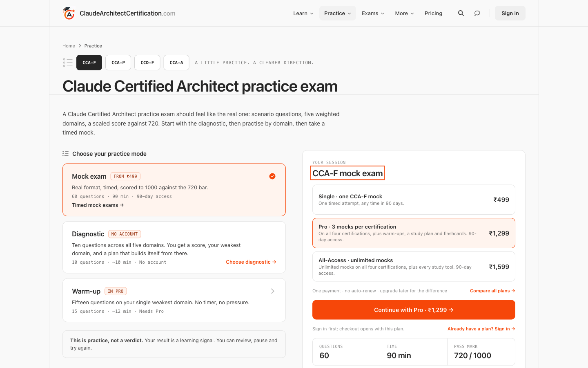Open the Pricing page
Viewport: 588px width, 368px height.
[x=433, y=13]
